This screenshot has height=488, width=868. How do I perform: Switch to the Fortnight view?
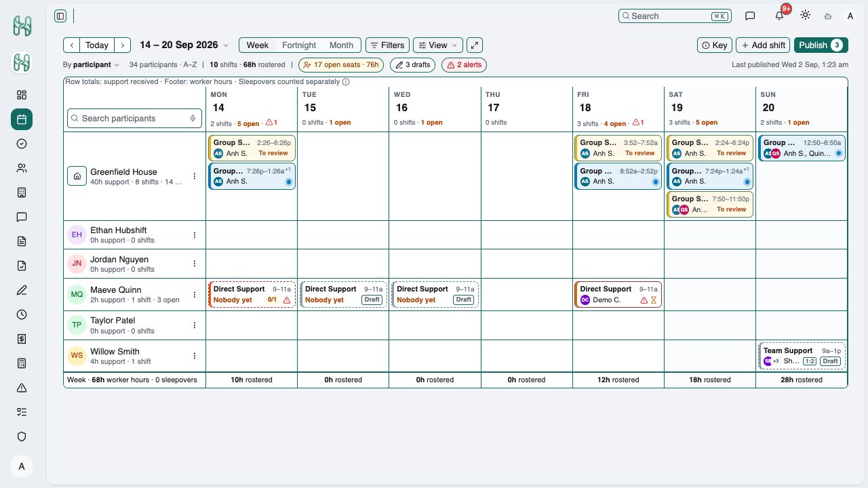click(x=299, y=45)
